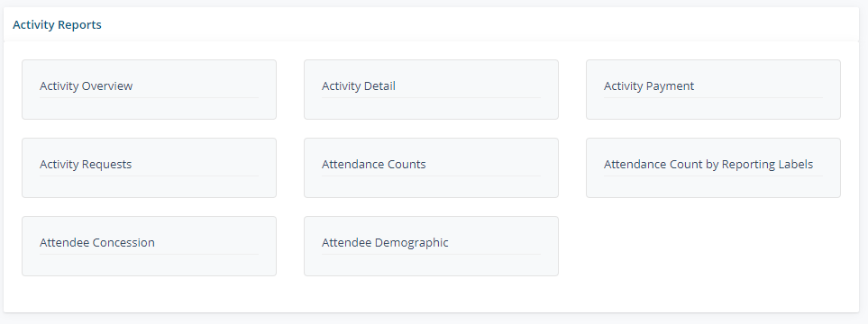Screen dimensions: 868x324
Task: Open the Attendee Demographic report
Action: (x=431, y=246)
